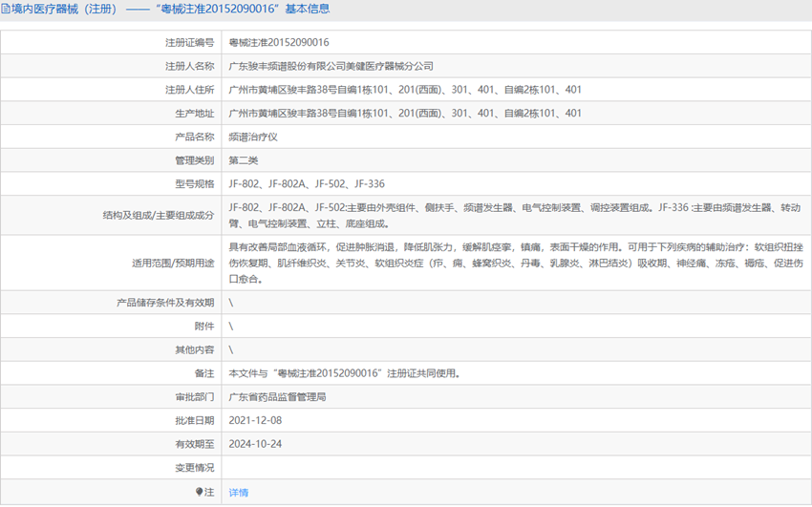
Task: Click the 注册人住所 address value
Action: (x=405, y=90)
